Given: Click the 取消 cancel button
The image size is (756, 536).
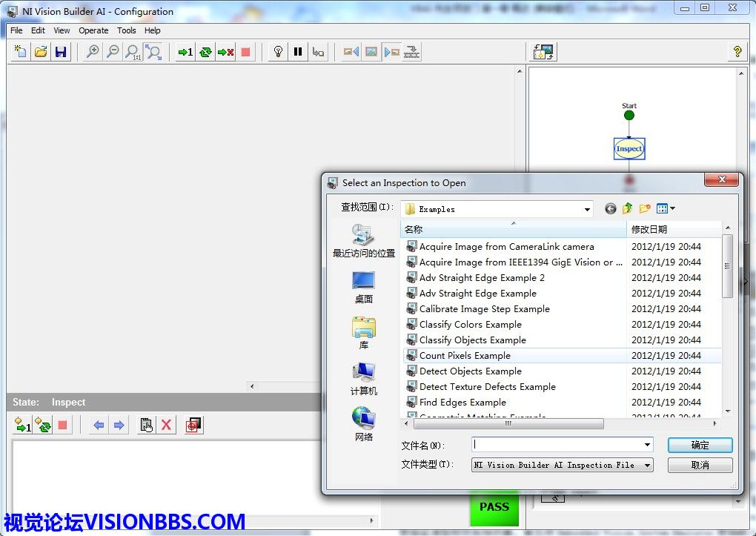Looking at the screenshot, I should [700, 465].
